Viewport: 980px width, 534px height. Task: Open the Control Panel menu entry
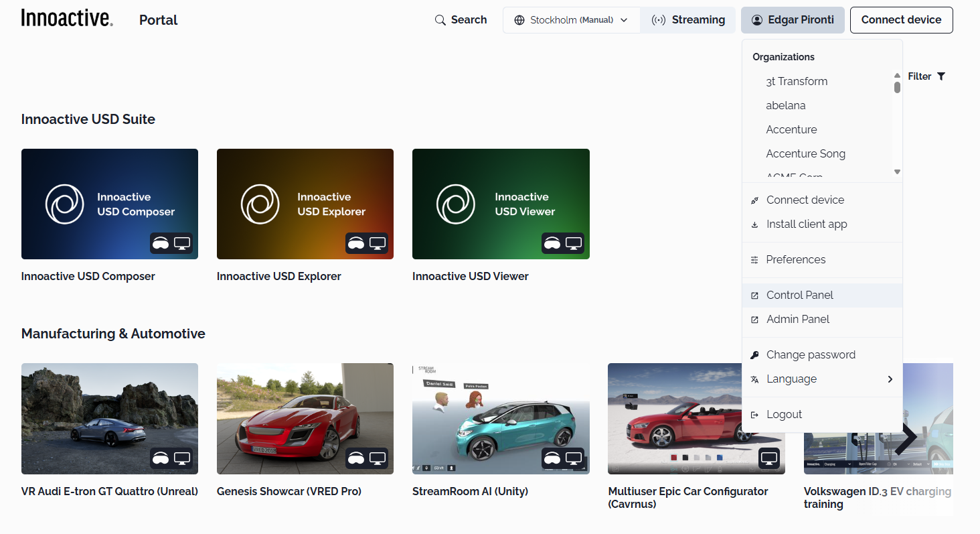pos(799,295)
